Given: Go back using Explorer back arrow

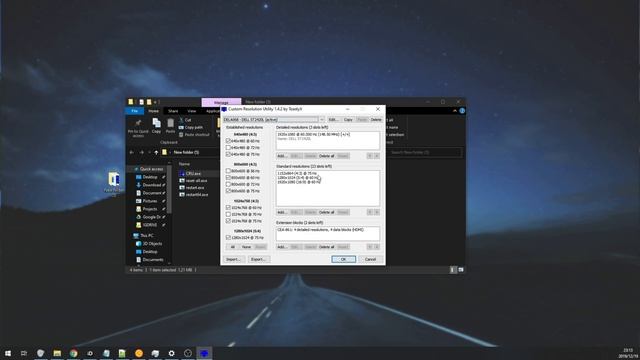Looking at the screenshot, I should (131, 152).
